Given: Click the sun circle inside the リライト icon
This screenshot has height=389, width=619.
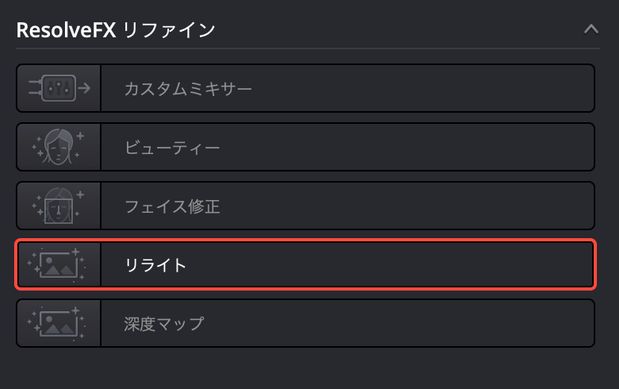Looking at the screenshot, I should coord(49,260).
